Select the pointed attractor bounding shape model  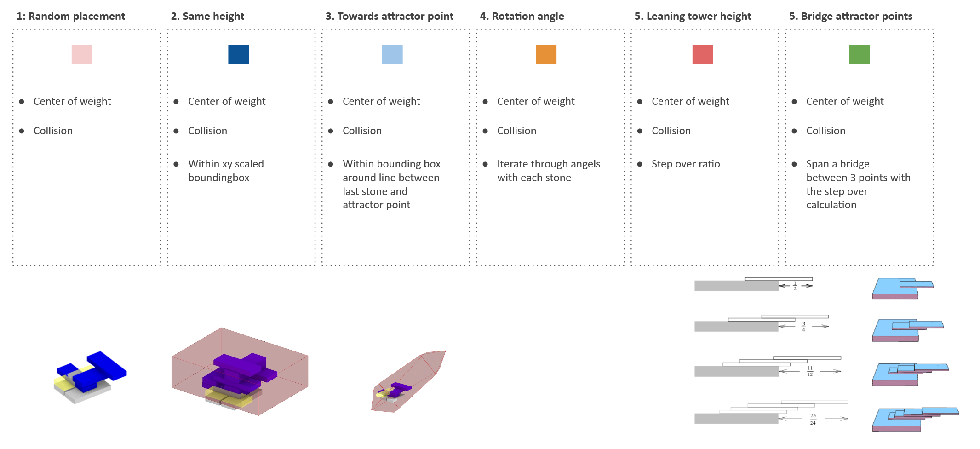(408, 382)
